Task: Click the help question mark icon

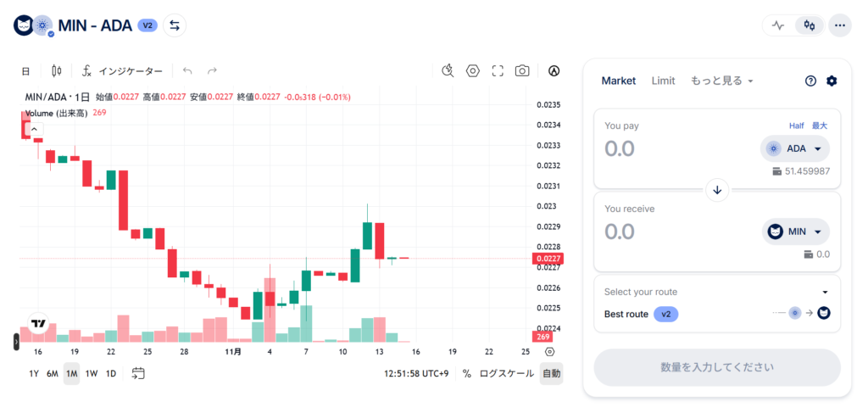Action: 810,81
